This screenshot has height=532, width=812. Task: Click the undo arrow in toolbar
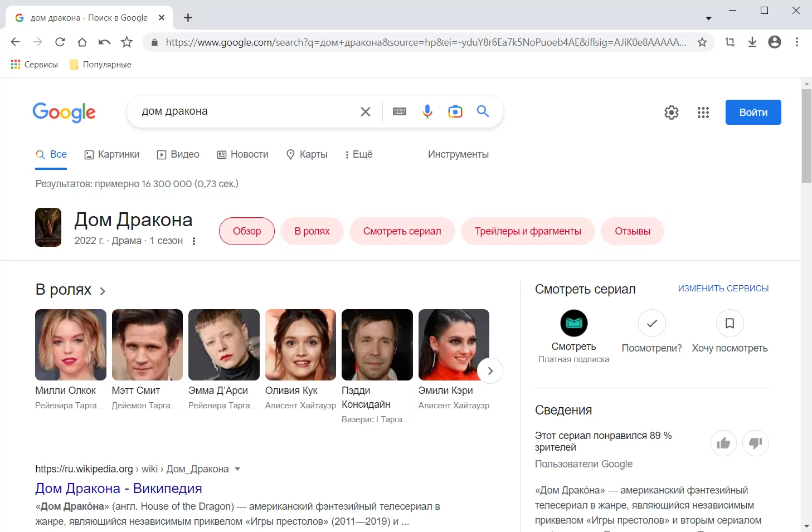[104, 42]
